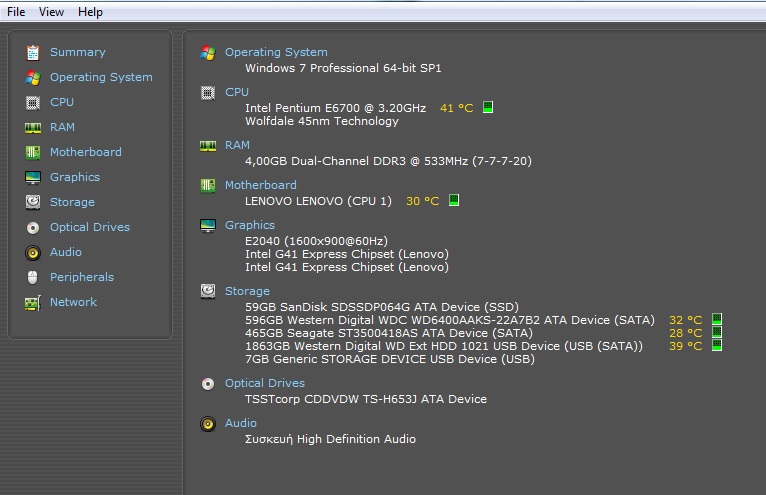This screenshot has width=766, height=495.
Task: Click the Motherboard heading in main panel
Action: pyautogui.click(x=260, y=185)
